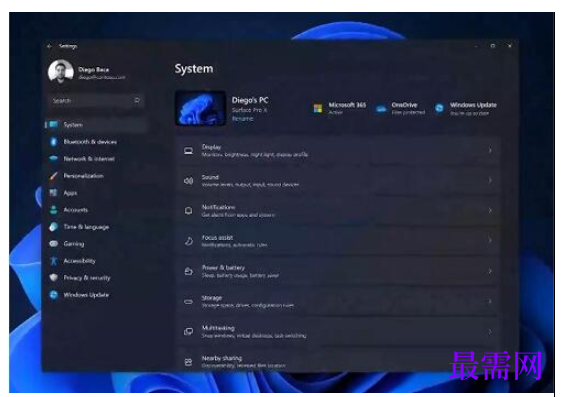Open Bluetooth & devices icon
The width and height of the screenshot is (561, 397).
53,142
